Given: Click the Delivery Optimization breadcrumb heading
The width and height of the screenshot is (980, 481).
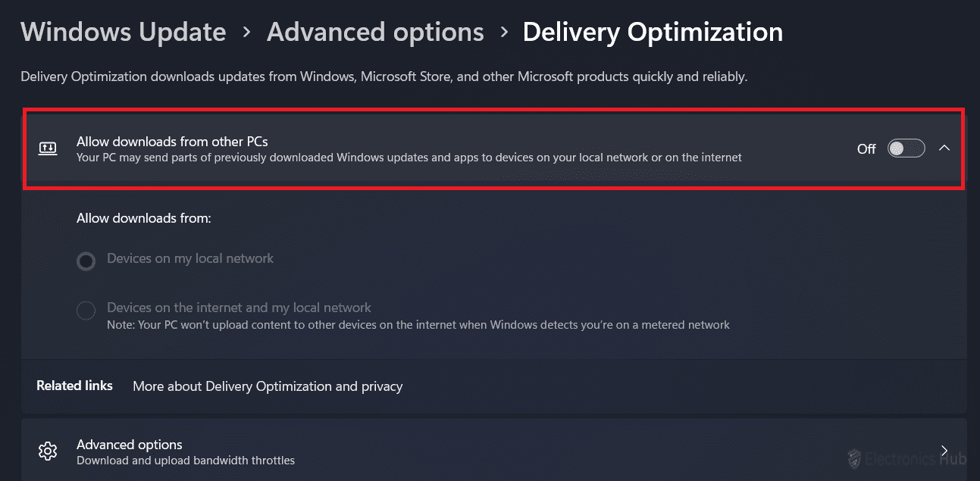Looking at the screenshot, I should (x=653, y=32).
